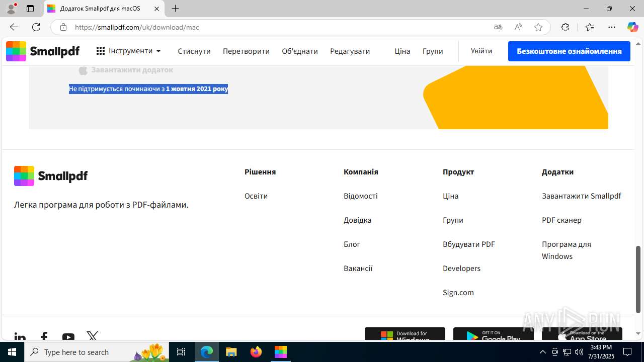Open Microsoft Edge on taskbar
Viewport: 644px width, 362px height.
(207, 352)
